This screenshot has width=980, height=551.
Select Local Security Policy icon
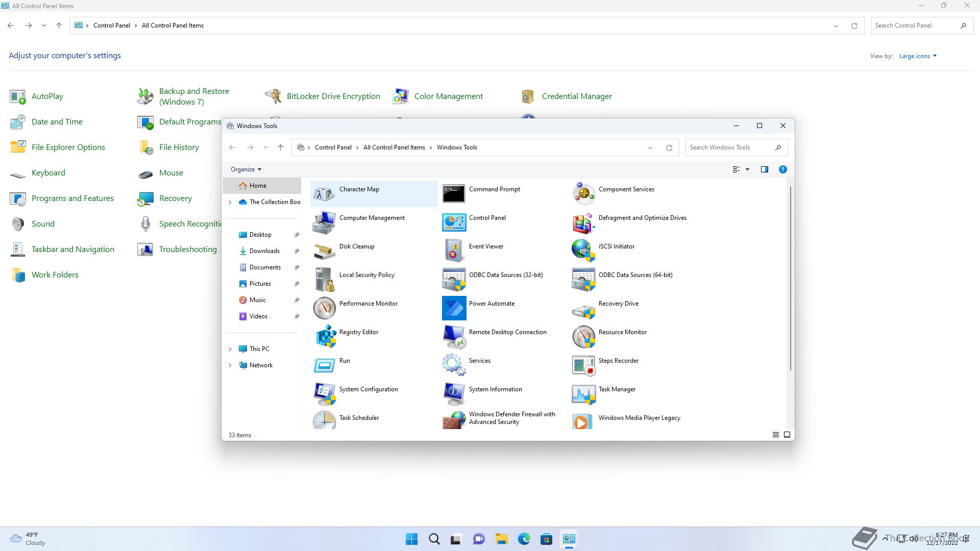pyautogui.click(x=324, y=280)
